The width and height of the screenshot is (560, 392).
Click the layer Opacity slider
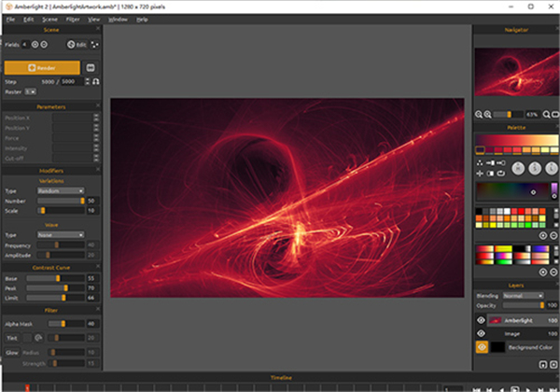coord(524,305)
